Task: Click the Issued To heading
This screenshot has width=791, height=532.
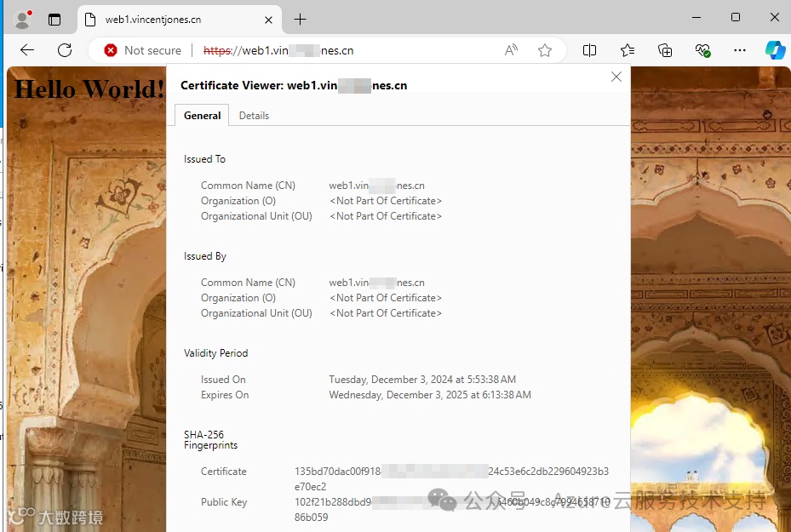Action: coord(204,159)
